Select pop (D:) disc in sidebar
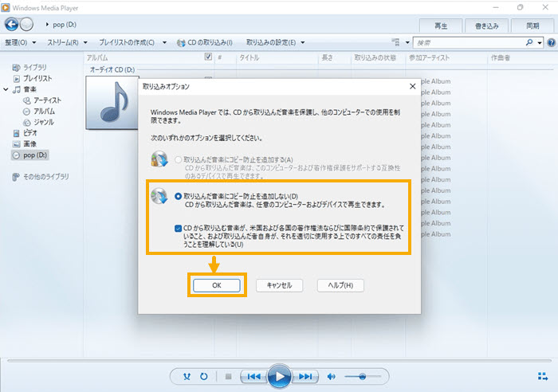 pos(30,155)
